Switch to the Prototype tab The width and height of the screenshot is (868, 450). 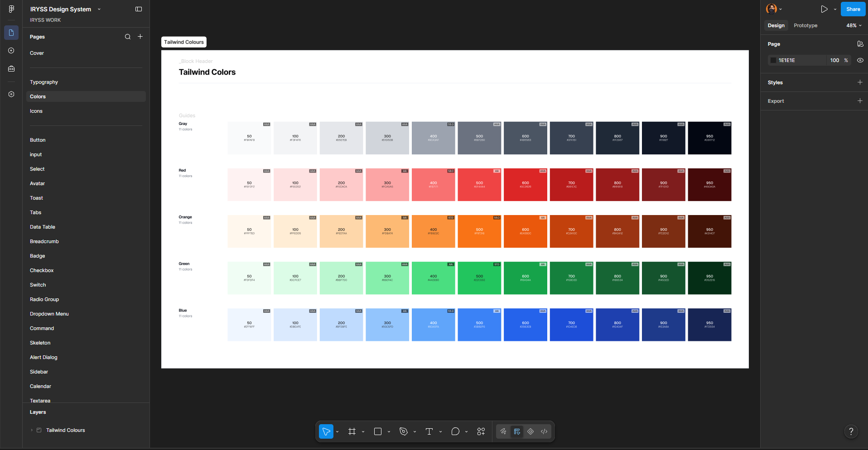point(805,25)
